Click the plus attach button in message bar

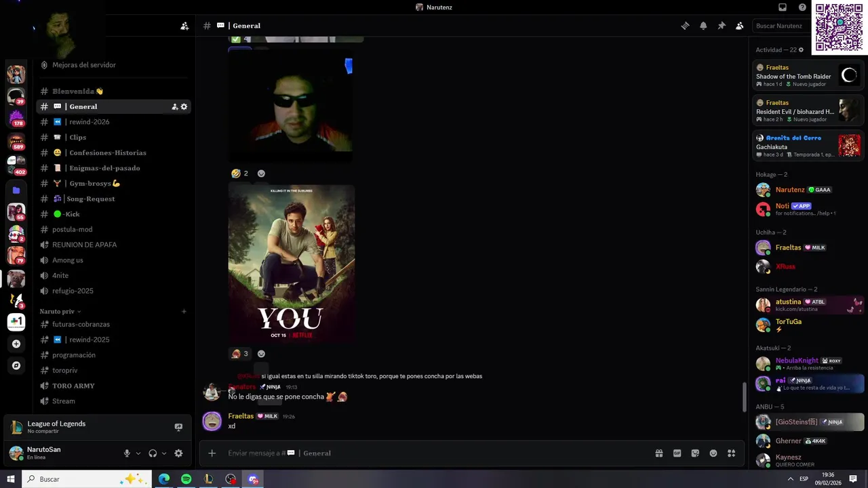coord(212,453)
